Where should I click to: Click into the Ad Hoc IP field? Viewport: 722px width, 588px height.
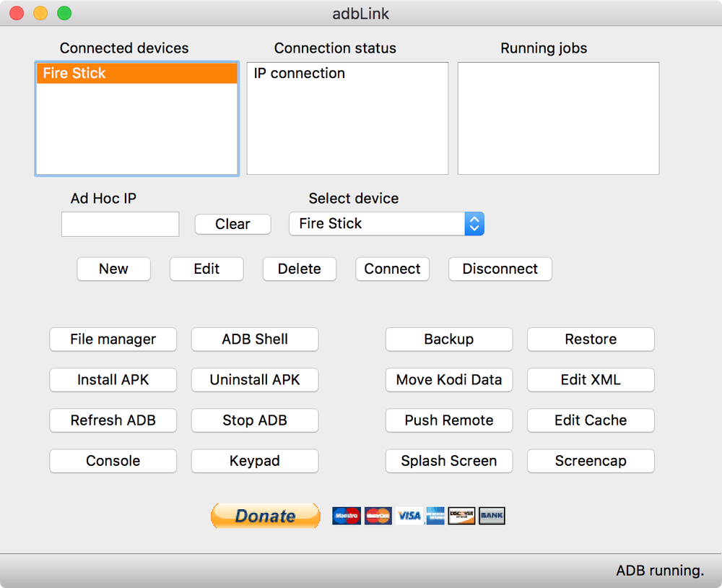coord(120,225)
